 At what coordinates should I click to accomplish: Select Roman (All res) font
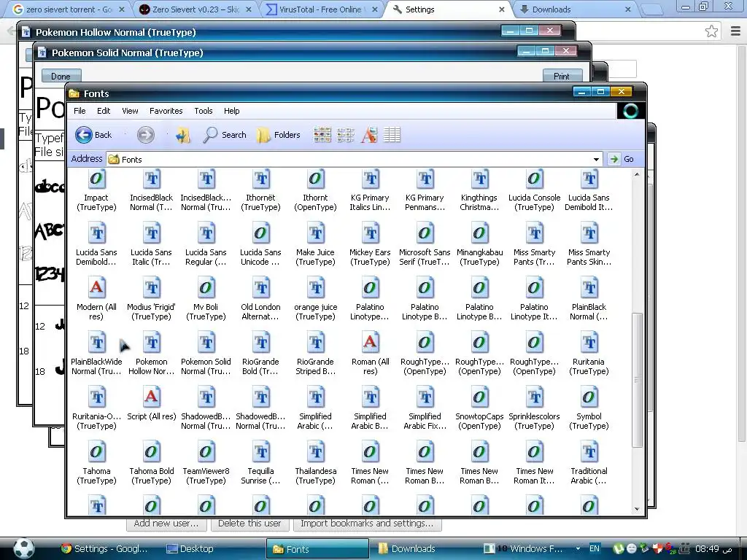pyautogui.click(x=370, y=354)
